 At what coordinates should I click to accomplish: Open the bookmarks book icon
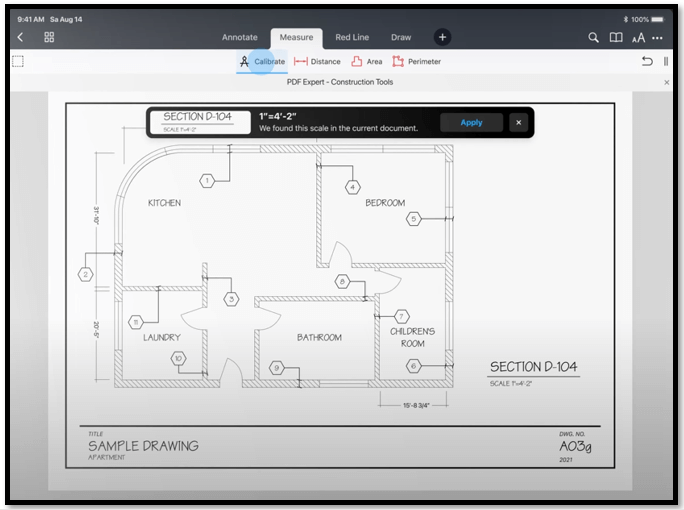[616, 38]
